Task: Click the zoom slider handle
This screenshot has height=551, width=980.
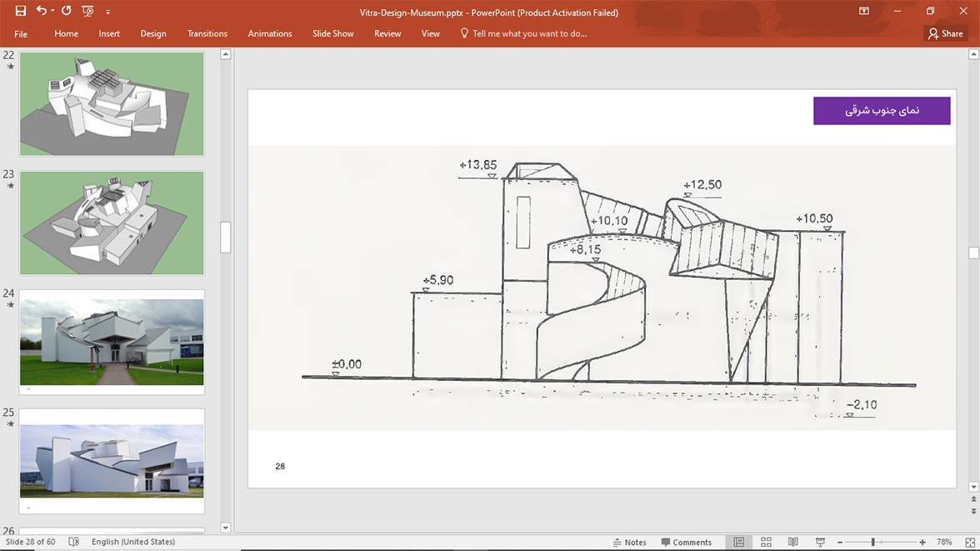Action: (x=873, y=542)
